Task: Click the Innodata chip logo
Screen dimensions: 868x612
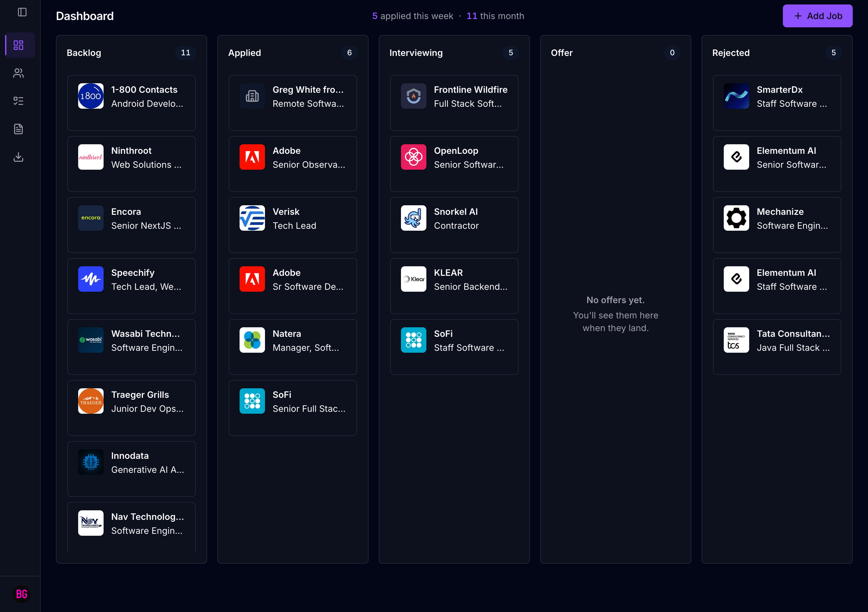Action: pos(91,462)
